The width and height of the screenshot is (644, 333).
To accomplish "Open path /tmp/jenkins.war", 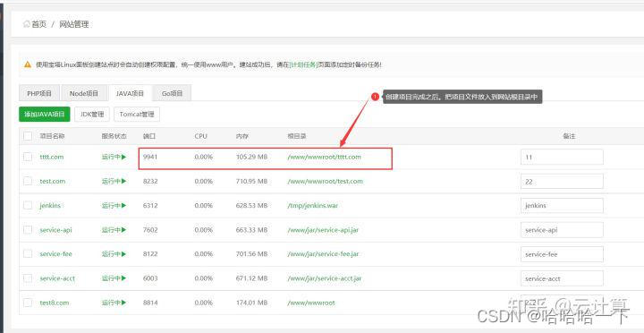I will click(x=312, y=206).
